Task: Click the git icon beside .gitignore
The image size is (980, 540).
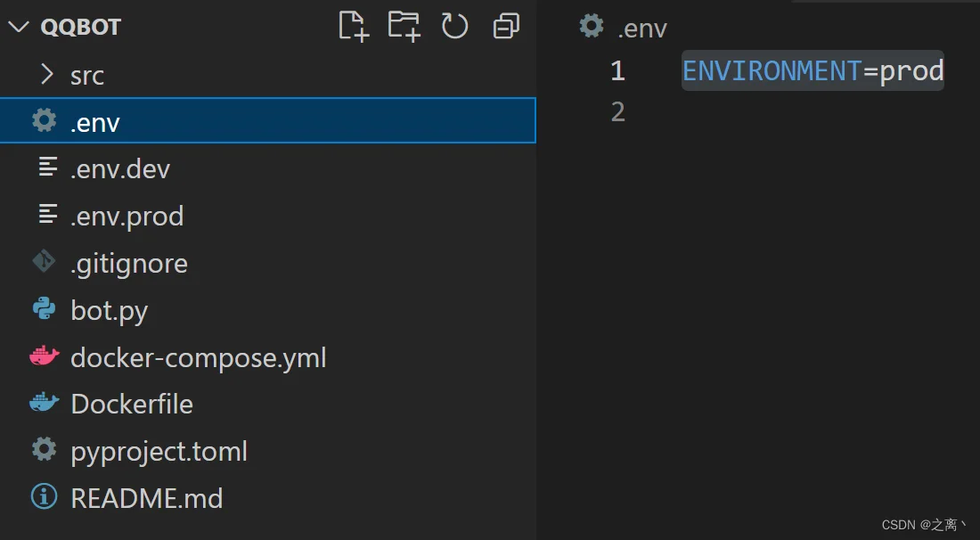Action: coord(45,262)
